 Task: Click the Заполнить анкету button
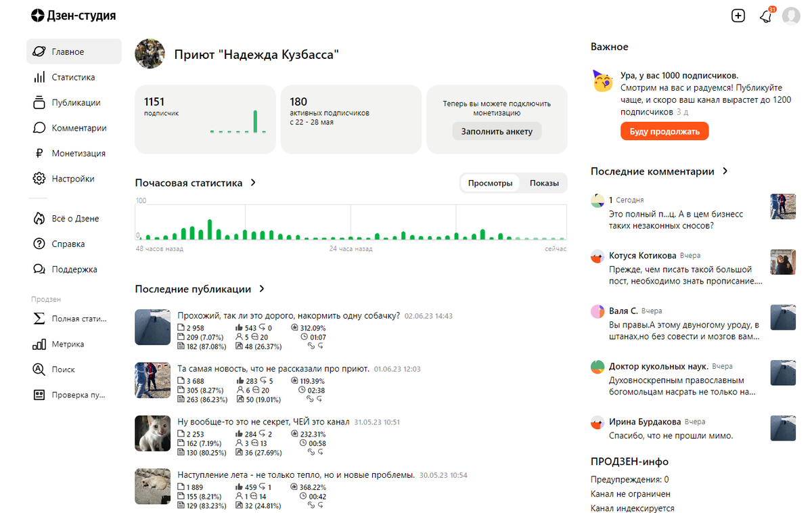(x=497, y=131)
